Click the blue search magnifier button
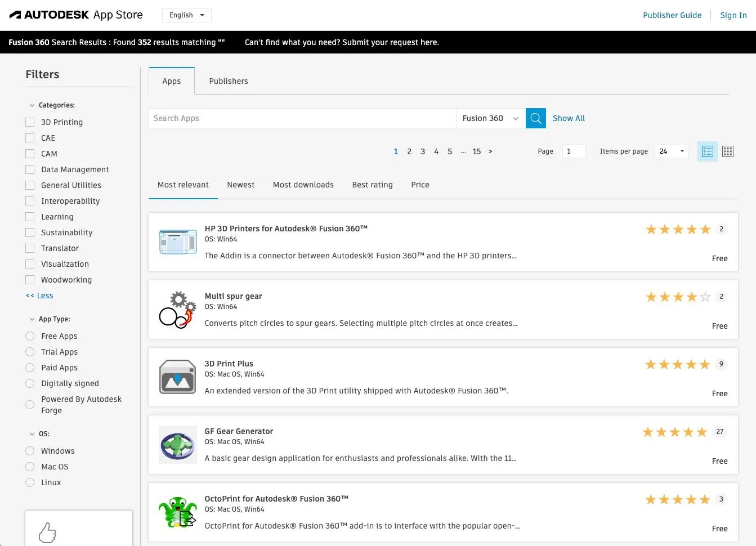The width and height of the screenshot is (756, 546). 535,118
